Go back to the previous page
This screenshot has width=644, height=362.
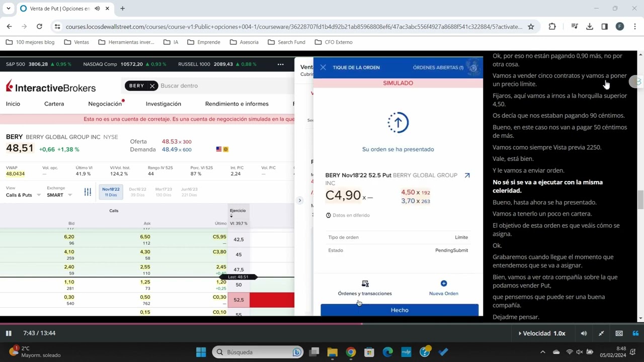coord(10,27)
